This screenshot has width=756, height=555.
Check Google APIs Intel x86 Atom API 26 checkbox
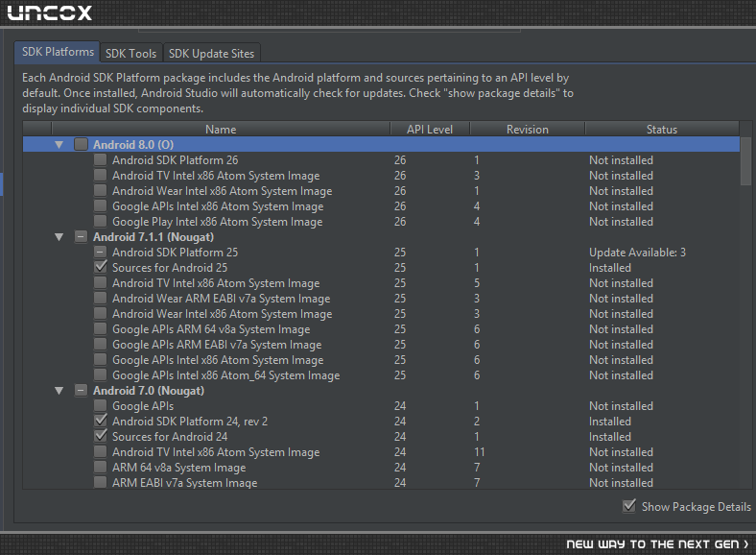(x=101, y=206)
